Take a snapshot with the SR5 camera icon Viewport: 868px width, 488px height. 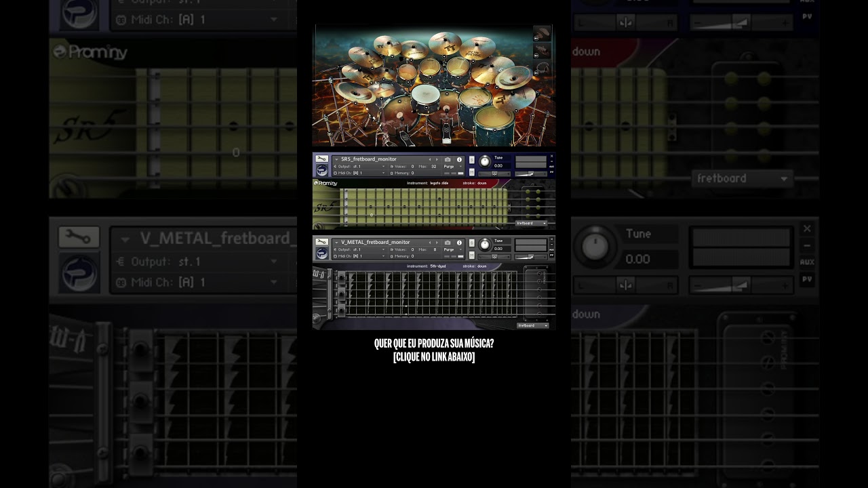pyautogui.click(x=448, y=160)
